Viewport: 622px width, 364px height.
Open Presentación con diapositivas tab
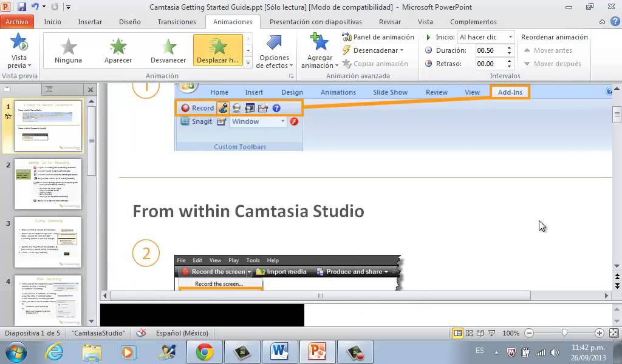click(315, 22)
